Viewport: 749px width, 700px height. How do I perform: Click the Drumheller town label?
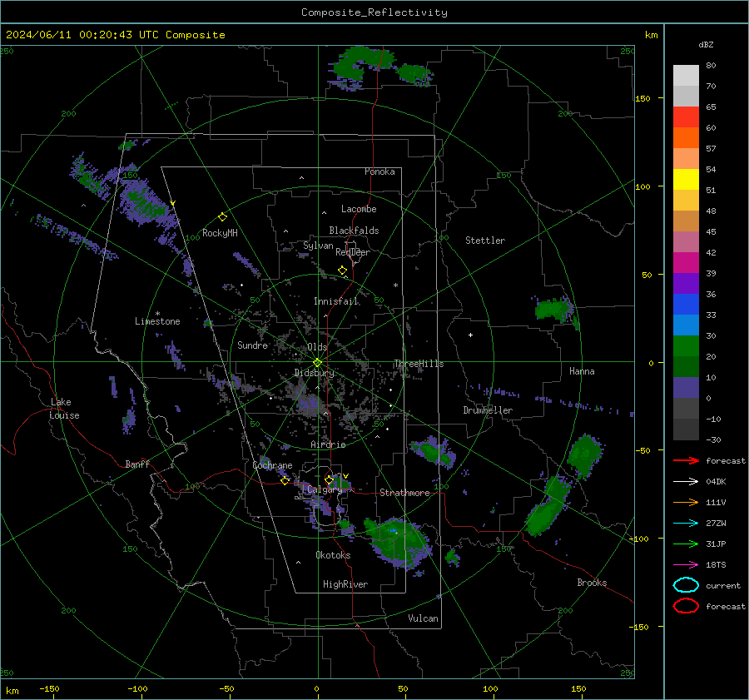tap(488, 410)
